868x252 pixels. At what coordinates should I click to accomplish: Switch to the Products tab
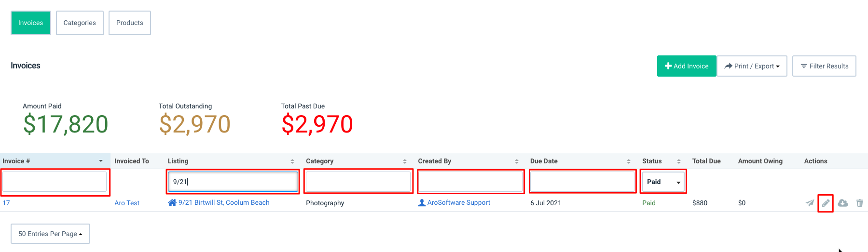130,23
